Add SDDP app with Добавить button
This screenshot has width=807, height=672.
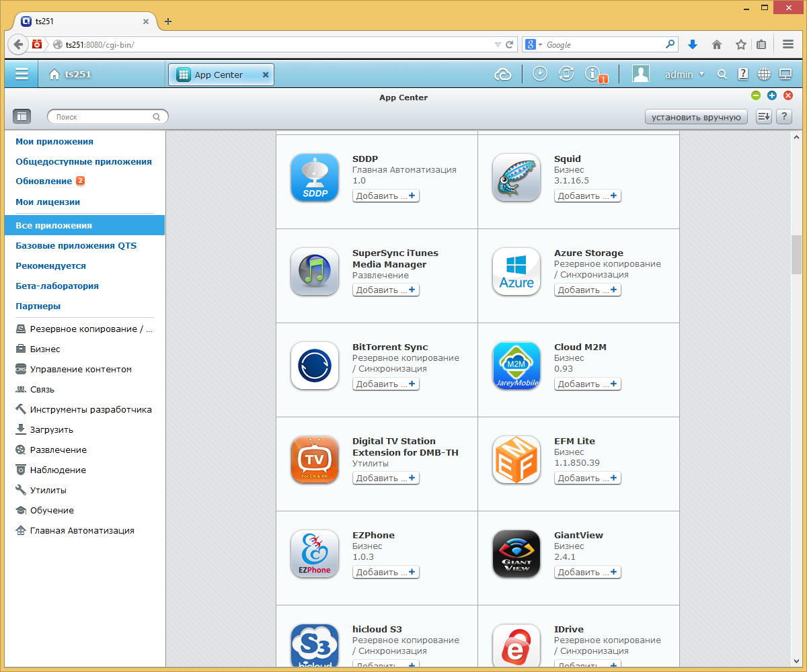[x=386, y=196]
